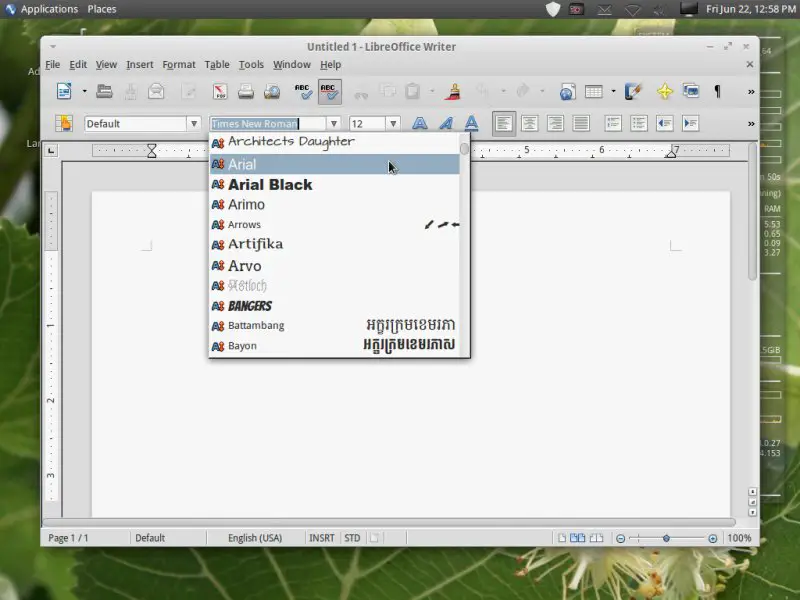Open the Insert Table dropdown arrow
Screen dimensions: 800x600
coord(613,92)
